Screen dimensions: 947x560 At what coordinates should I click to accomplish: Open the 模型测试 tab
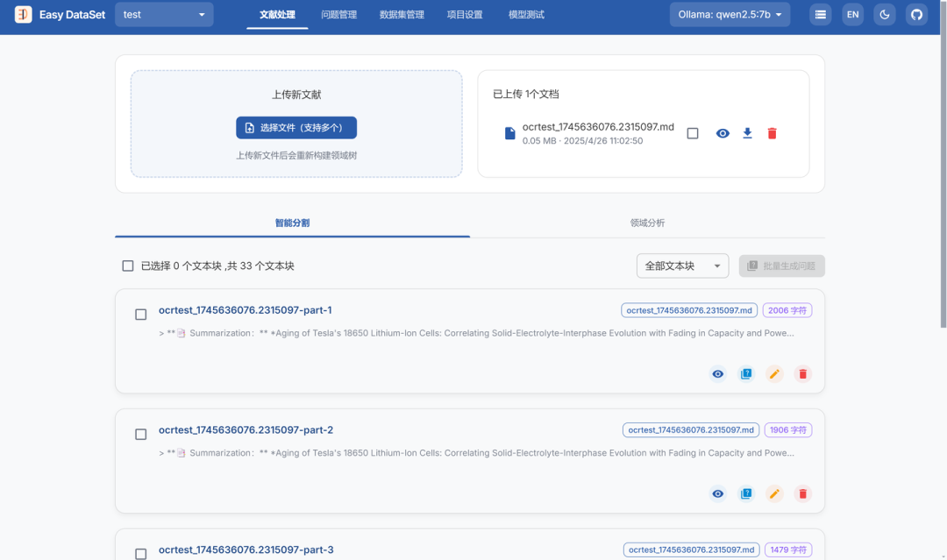526,15
